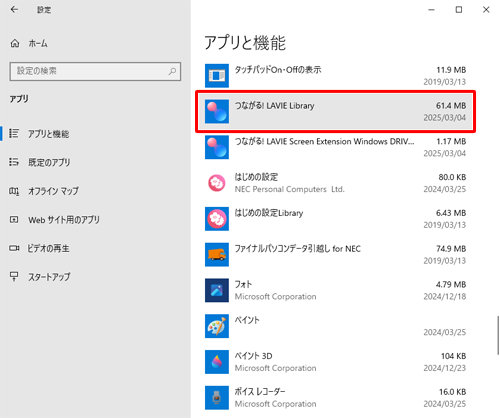This screenshot has height=418, width=500.
Task: Click the app list vertical scrollbar
Action: [x=498, y=335]
